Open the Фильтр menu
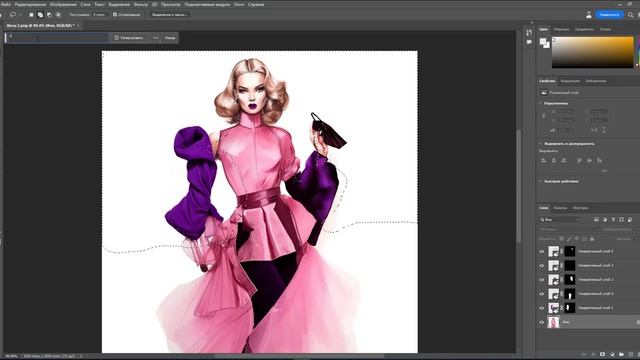Viewport: 640px width, 360px height. click(141, 4)
